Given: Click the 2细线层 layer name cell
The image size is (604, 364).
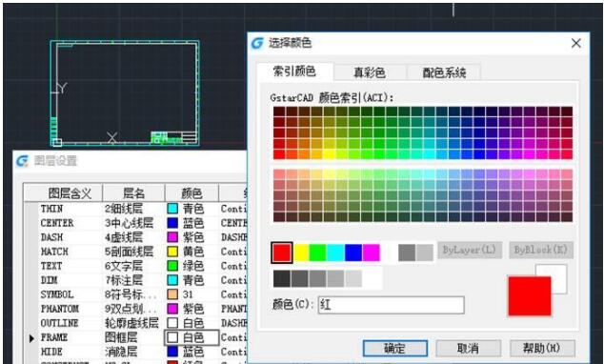Looking at the screenshot, I should 124,209.
